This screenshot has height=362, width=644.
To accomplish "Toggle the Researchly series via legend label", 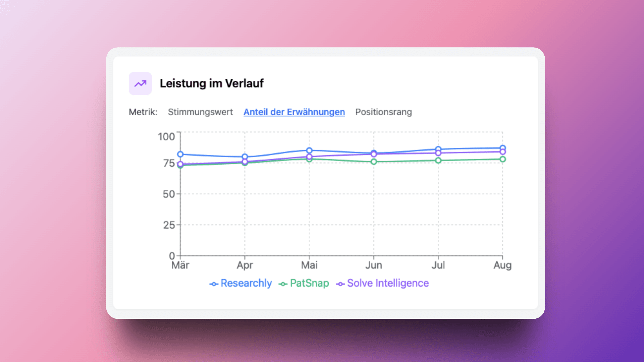I will coord(246,283).
